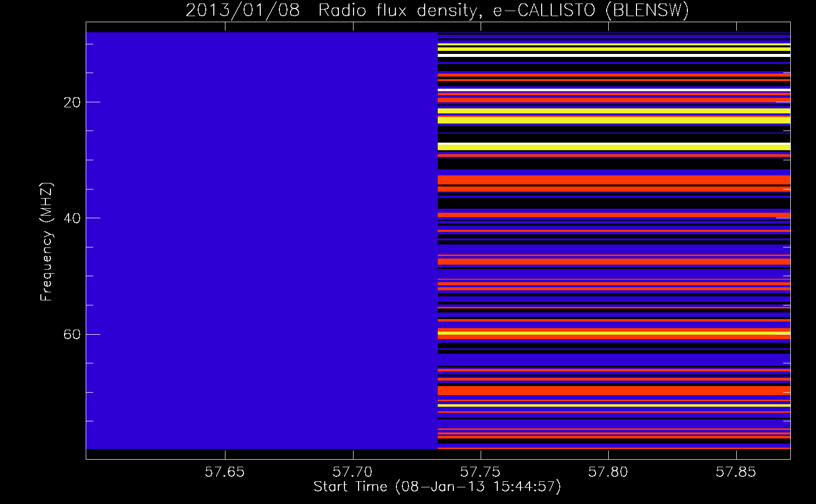Screen dimensions: 816x504
Task: Click the Start Time axis label
Action: coord(437,487)
